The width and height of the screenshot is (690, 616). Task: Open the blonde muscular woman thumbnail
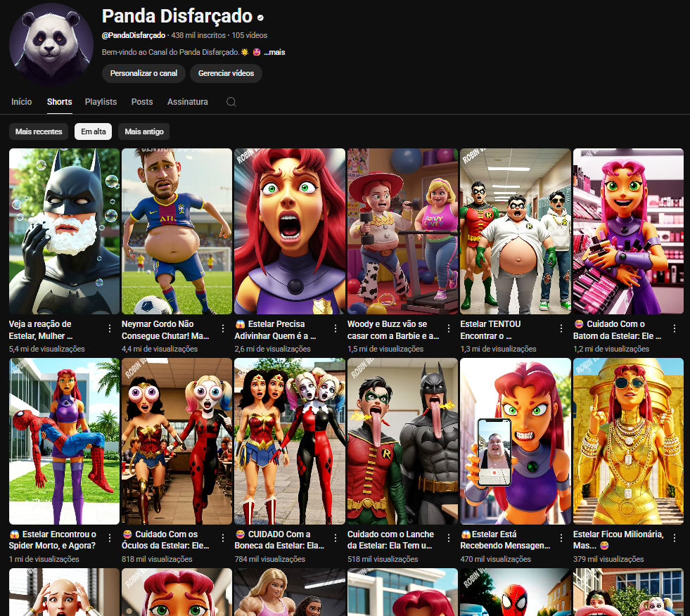click(x=290, y=592)
